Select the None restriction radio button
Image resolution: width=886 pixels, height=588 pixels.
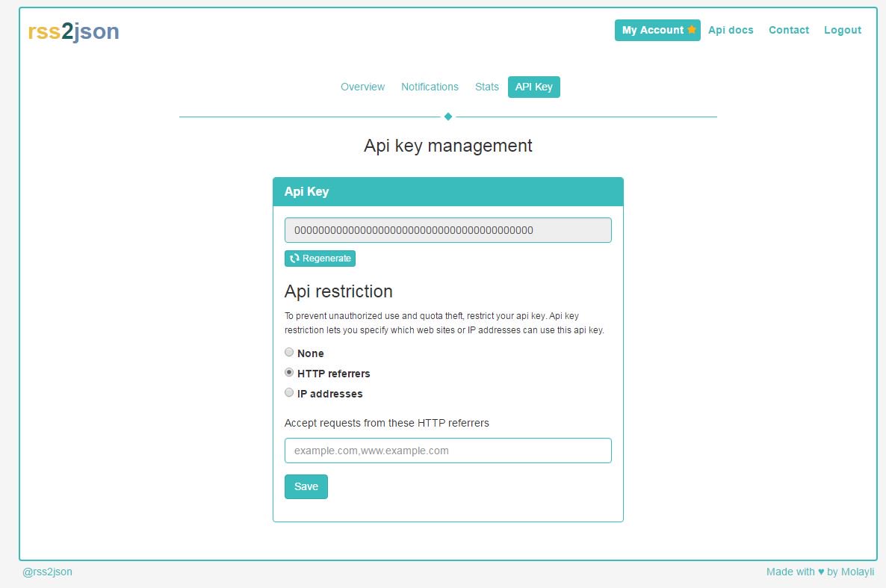pyautogui.click(x=289, y=352)
